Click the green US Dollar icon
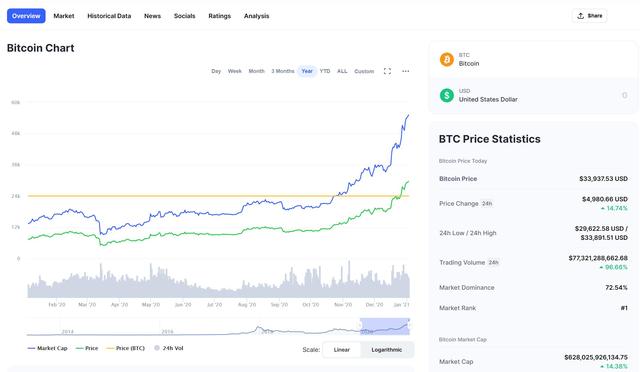640x372 pixels. coord(447,96)
